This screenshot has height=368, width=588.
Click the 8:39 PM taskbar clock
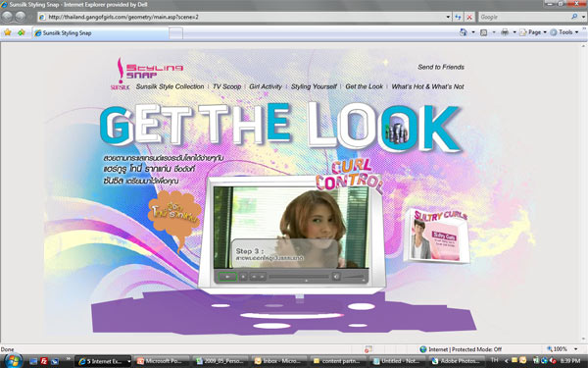point(570,360)
